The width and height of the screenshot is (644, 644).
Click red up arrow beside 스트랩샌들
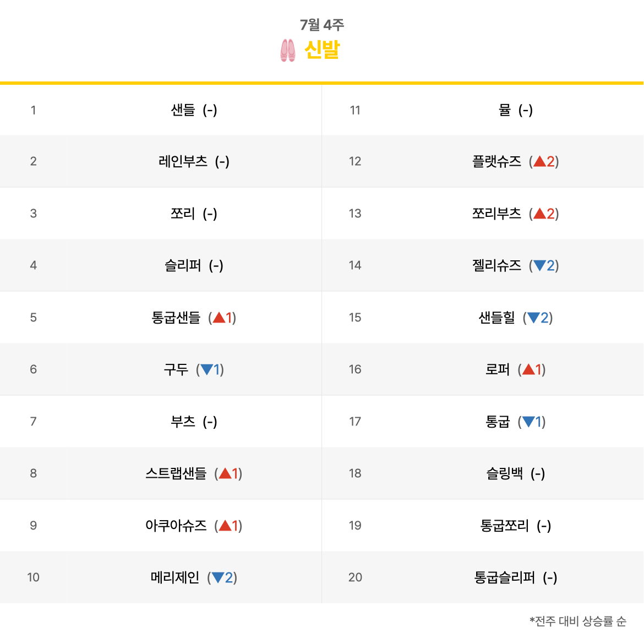225,474
